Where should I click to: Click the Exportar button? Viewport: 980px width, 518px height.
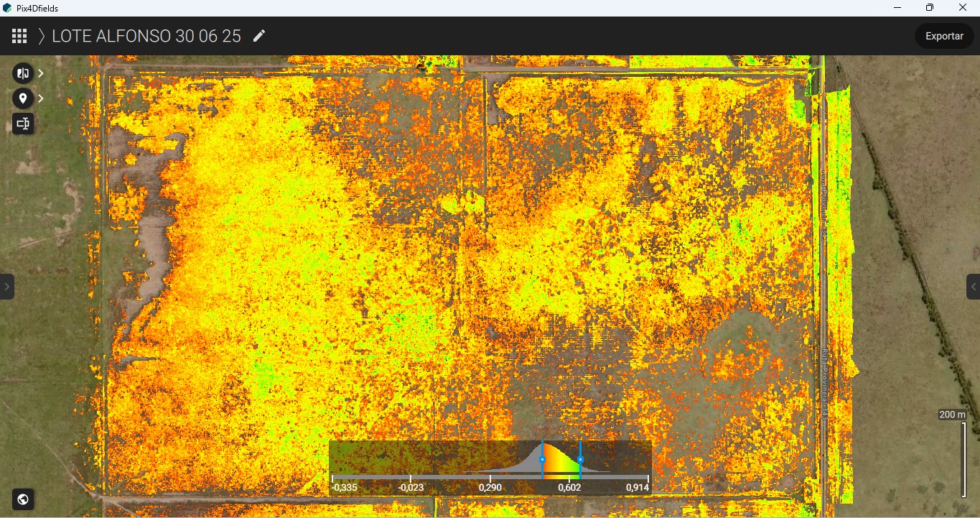(943, 36)
